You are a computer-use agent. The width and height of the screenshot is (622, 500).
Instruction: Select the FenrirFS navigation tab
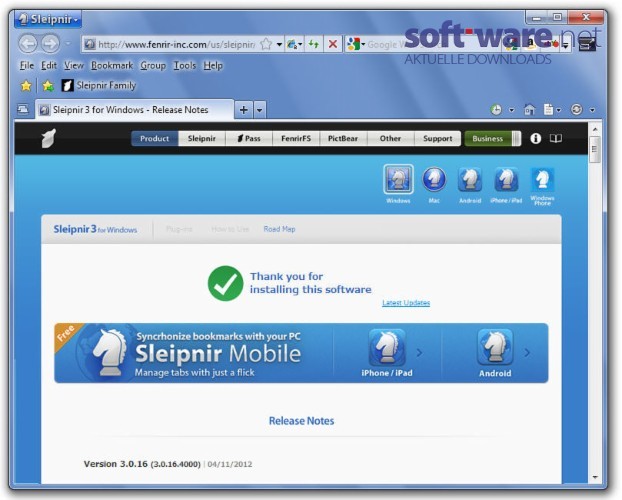296,138
